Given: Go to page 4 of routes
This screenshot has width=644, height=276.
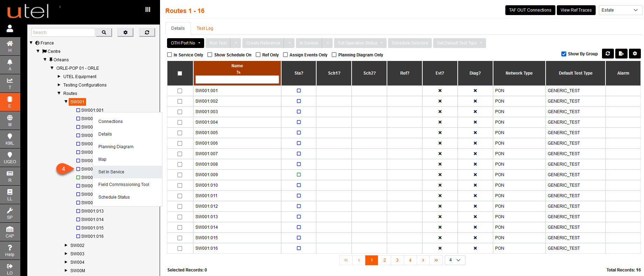Looking at the screenshot, I should [410, 260].
